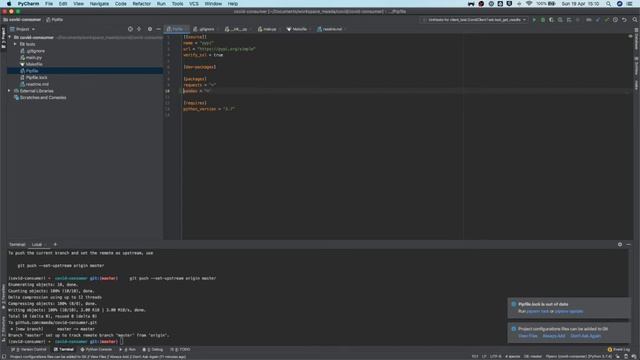Click the Locate target icon in Project panel
Viewport: 640px width, 360px height.
pyautogui.click(x=130, y=29)
